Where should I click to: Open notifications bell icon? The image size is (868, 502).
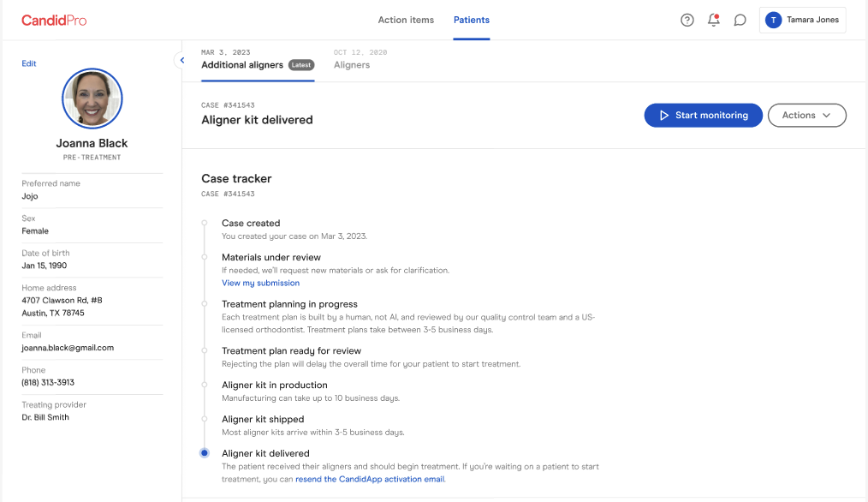click(x=714, y=21)
